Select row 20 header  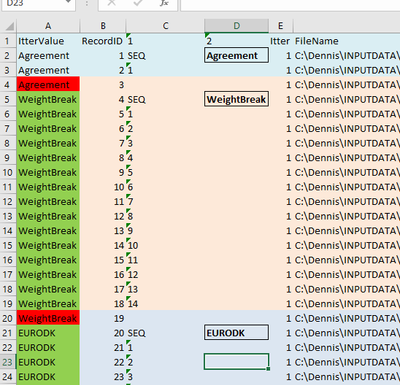7,319
